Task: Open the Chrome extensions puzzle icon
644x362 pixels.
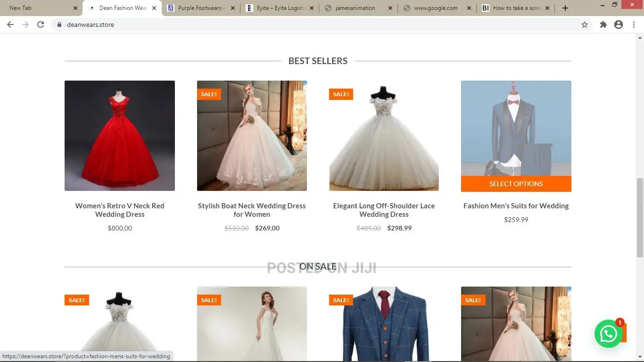Action: pyautogui.click(x=603, y=25)
